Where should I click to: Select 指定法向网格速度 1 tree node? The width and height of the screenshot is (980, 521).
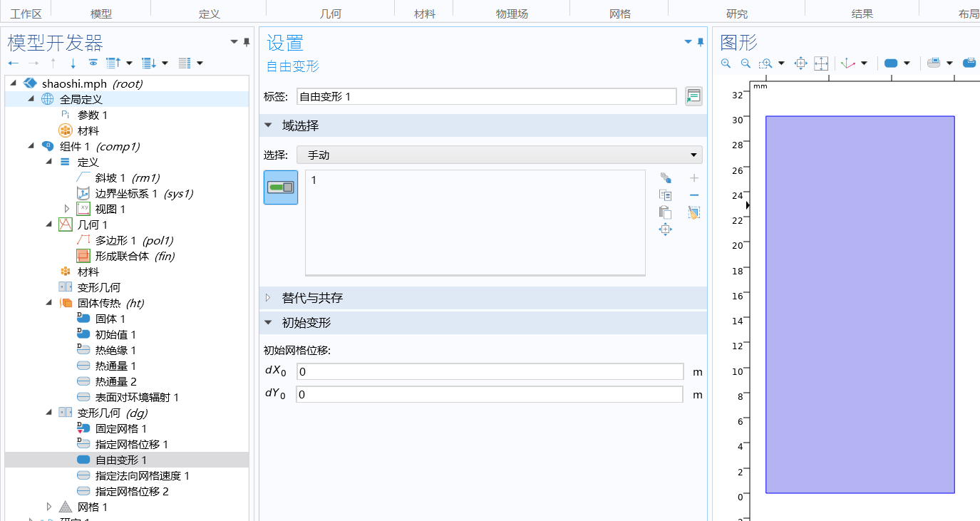coord(143,475)
